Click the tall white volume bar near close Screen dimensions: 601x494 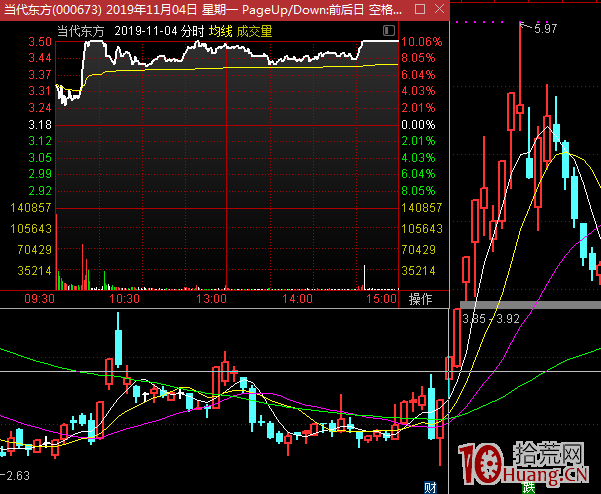364,277
